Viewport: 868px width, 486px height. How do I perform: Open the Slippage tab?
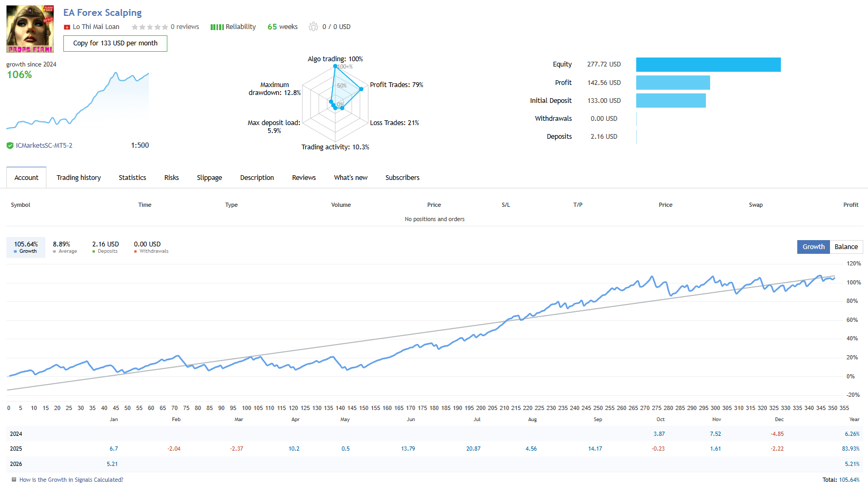tap(209, 178)
